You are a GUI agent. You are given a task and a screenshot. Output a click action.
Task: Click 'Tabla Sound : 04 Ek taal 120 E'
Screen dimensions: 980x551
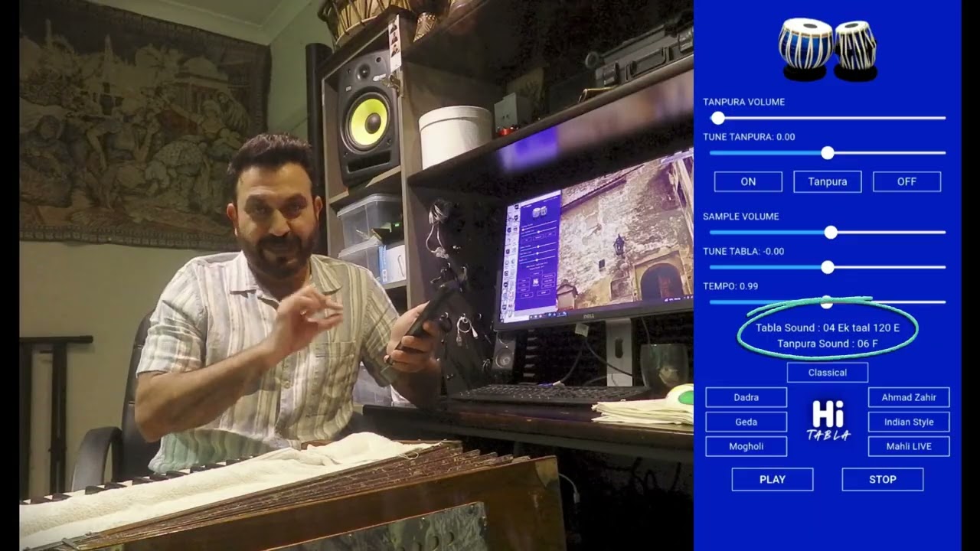828,328
